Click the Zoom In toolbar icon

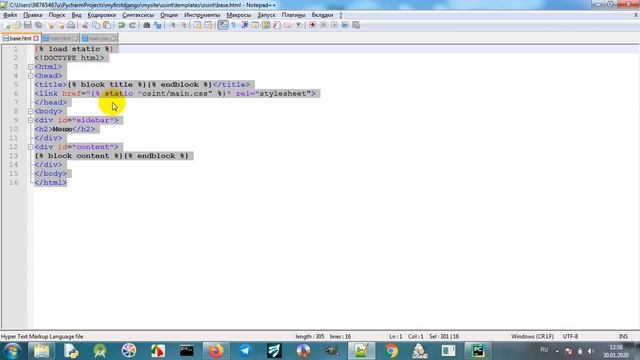173,25
